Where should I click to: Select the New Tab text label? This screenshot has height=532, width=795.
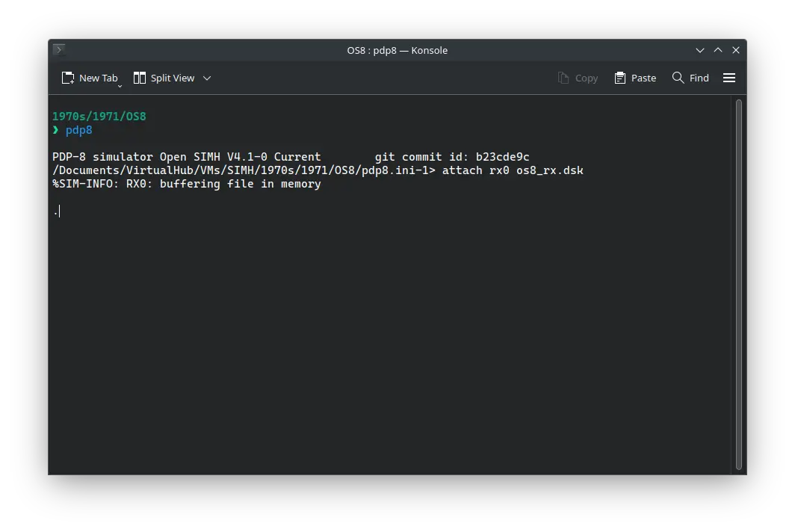click(x=99, y=78)
